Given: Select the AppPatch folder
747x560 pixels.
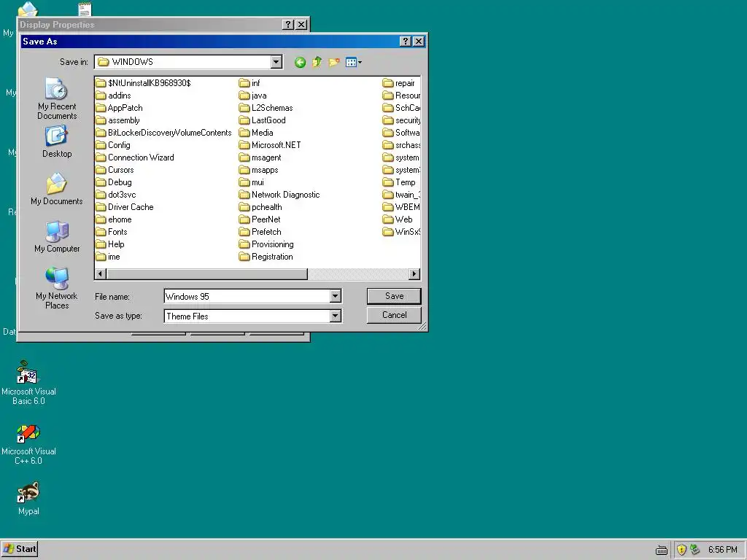Looking at the screenshot, I should [x=119, y=108].
